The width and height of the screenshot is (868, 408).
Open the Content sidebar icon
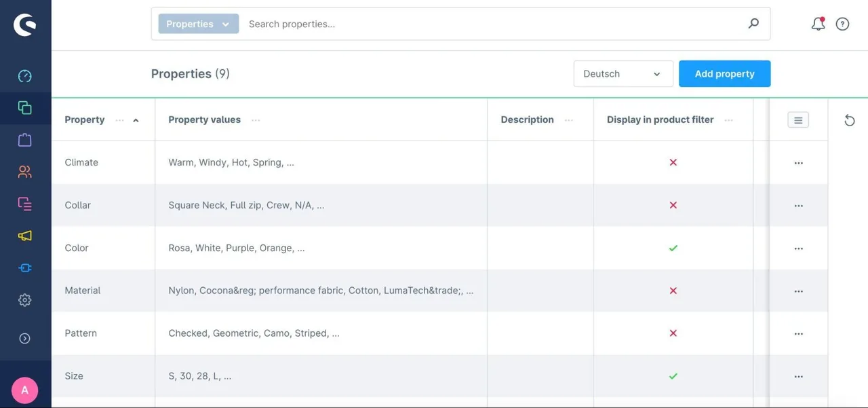[x=25, y=204]
